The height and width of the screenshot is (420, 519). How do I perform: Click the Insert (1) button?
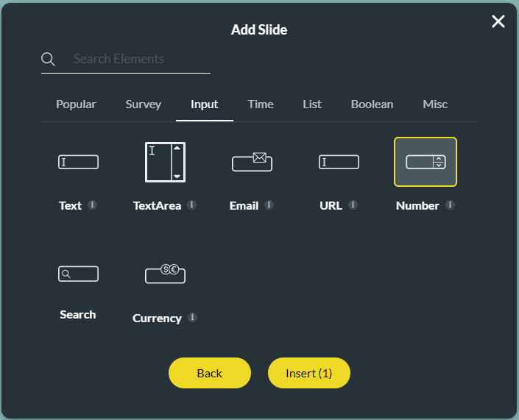point(308,373)
